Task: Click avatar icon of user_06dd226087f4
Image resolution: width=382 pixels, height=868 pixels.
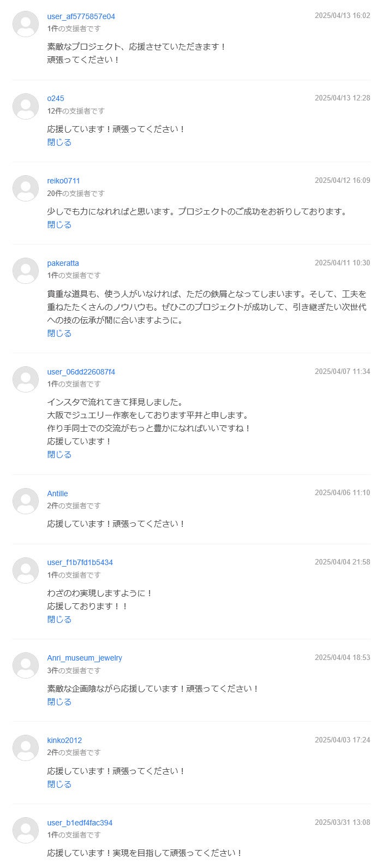Action: click(x=26, y=379)
